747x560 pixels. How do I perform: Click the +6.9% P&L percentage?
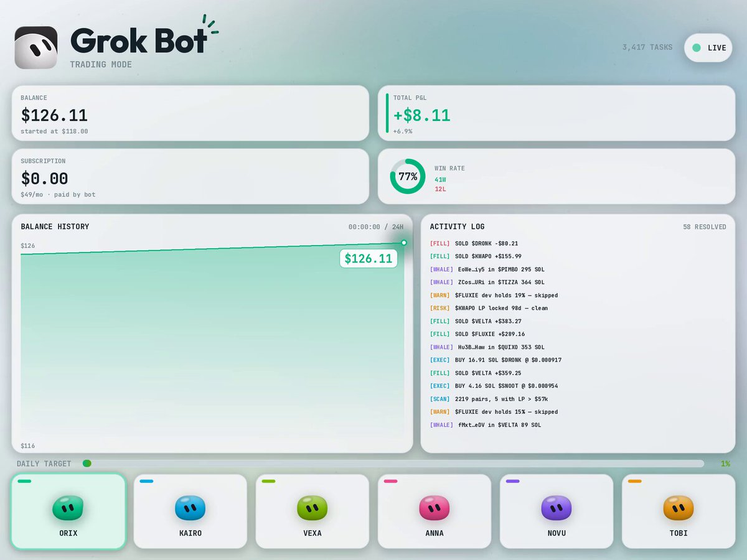click(x=403, y=131)
